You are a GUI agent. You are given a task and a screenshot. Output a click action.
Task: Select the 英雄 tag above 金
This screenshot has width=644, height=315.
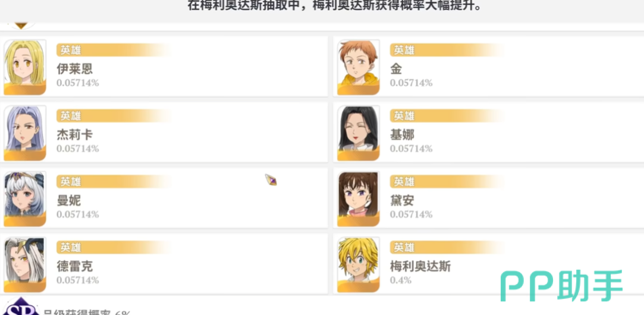pos(404,50)
